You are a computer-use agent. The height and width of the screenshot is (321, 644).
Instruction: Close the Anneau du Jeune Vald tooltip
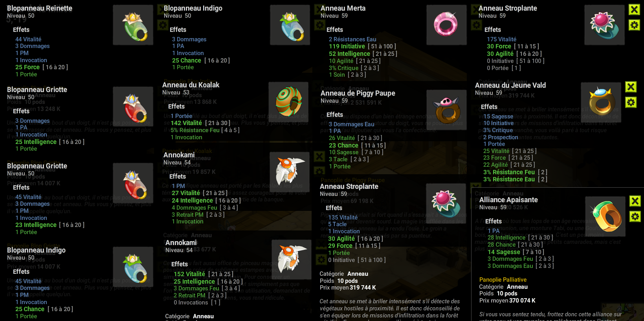[x=631, y=87]
